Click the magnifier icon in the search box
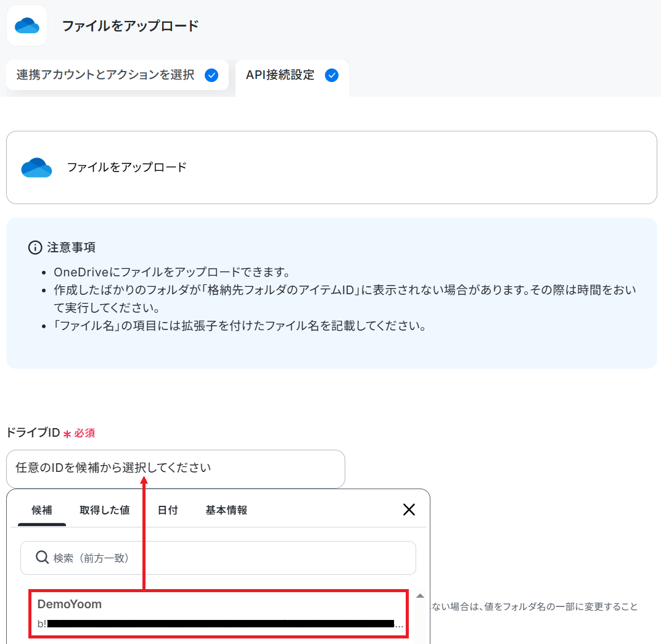This screenshot has width=661, height=644. 42,557
